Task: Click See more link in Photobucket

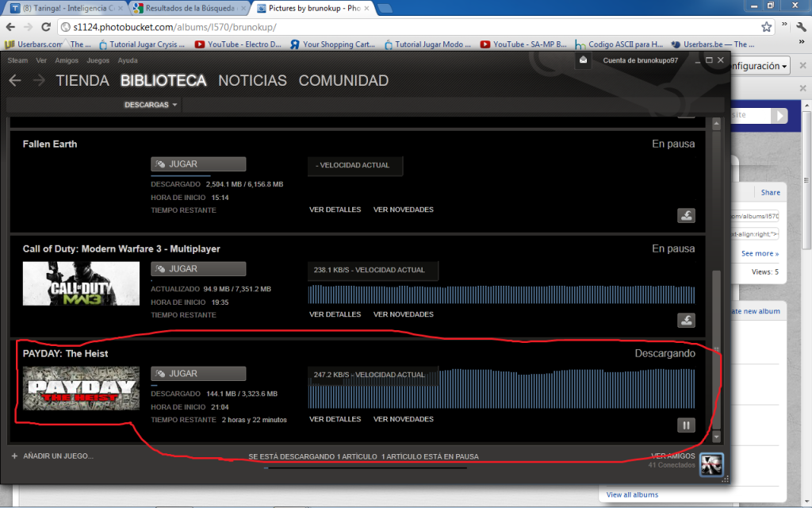Action: [760, 253]
